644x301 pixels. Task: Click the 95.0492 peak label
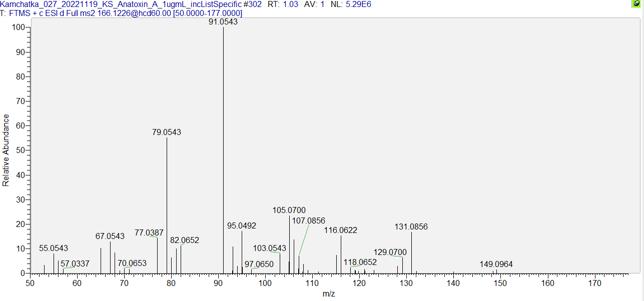pos(242,226)
